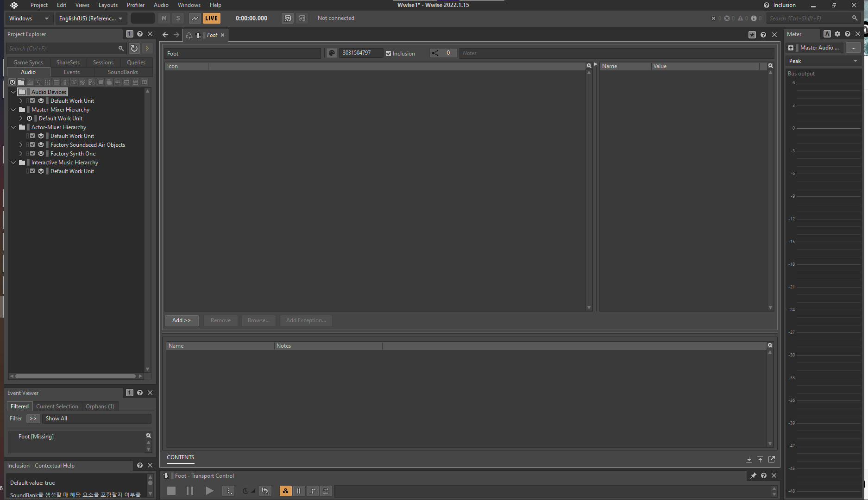
Task: Click the Foot name input field
Action: click(x=242, y=53)
